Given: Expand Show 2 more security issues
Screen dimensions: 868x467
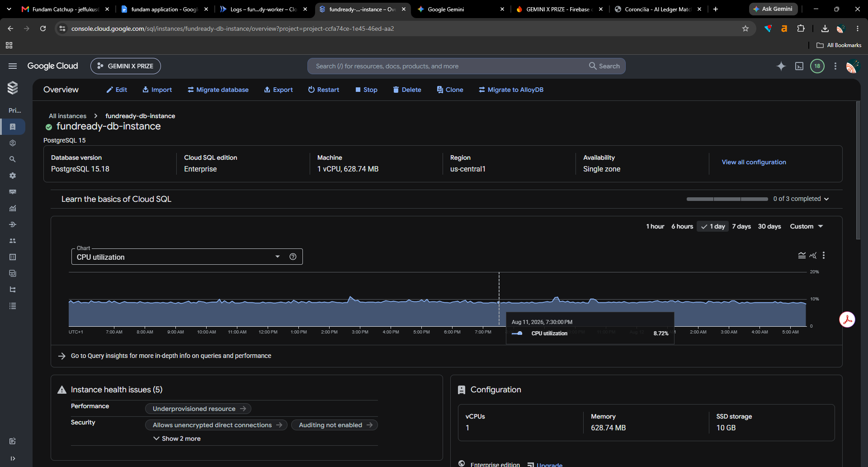Looking at the screenshot, I should click(x=177, y=438).
